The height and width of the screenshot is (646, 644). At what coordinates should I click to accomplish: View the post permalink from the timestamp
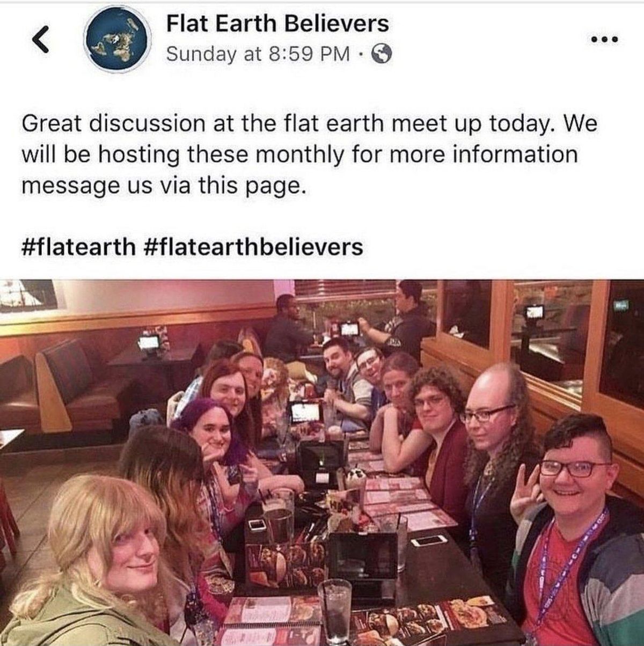(x=258, y=54)
